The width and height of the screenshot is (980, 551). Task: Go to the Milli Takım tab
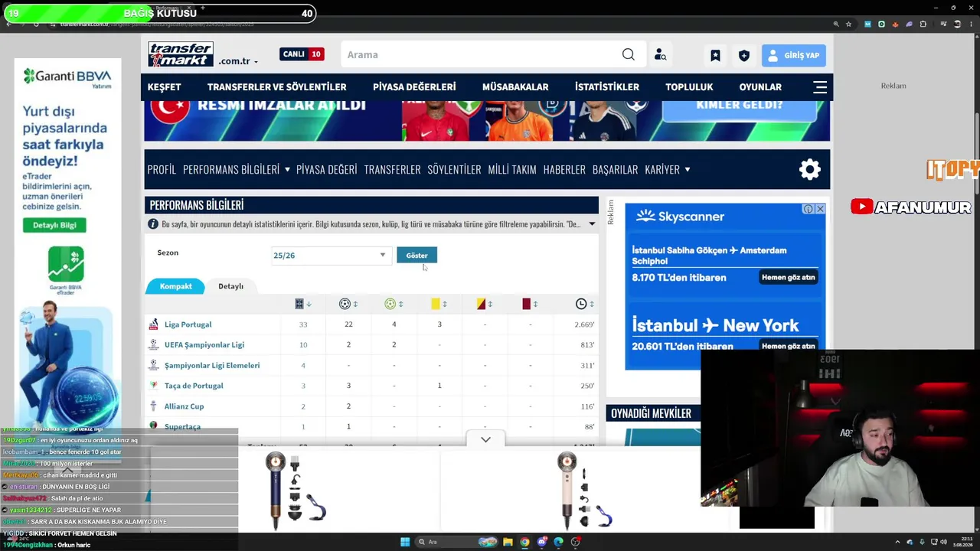point(512,169)
